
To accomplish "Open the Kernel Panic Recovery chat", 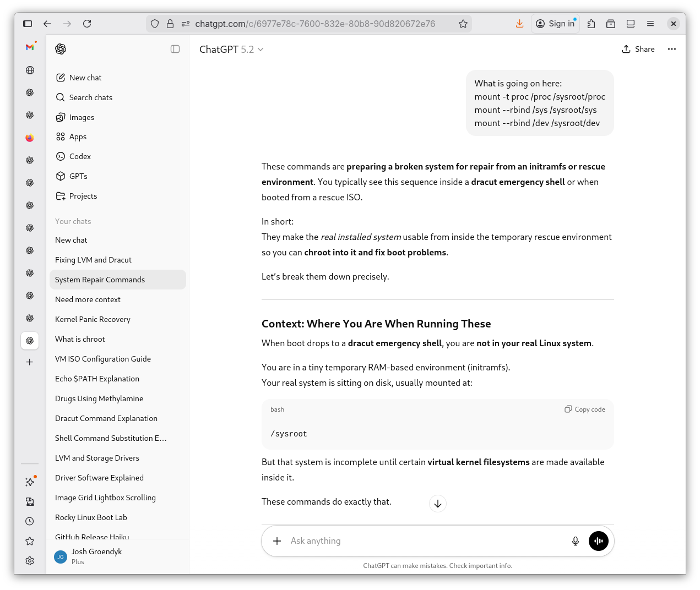I will pos(93,319).
